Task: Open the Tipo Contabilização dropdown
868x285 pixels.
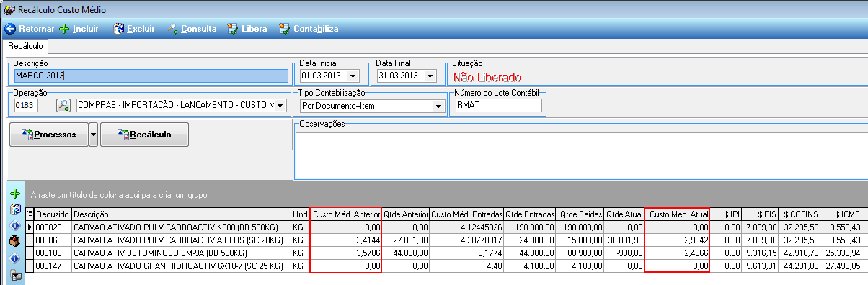Action: (438, 107)
